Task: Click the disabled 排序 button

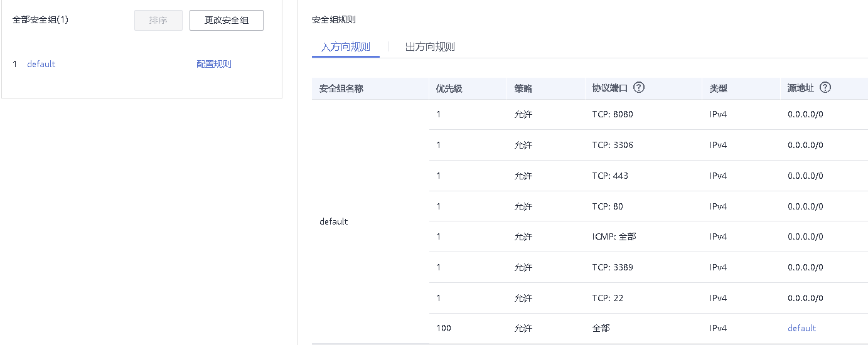Action: click(158, 20)
